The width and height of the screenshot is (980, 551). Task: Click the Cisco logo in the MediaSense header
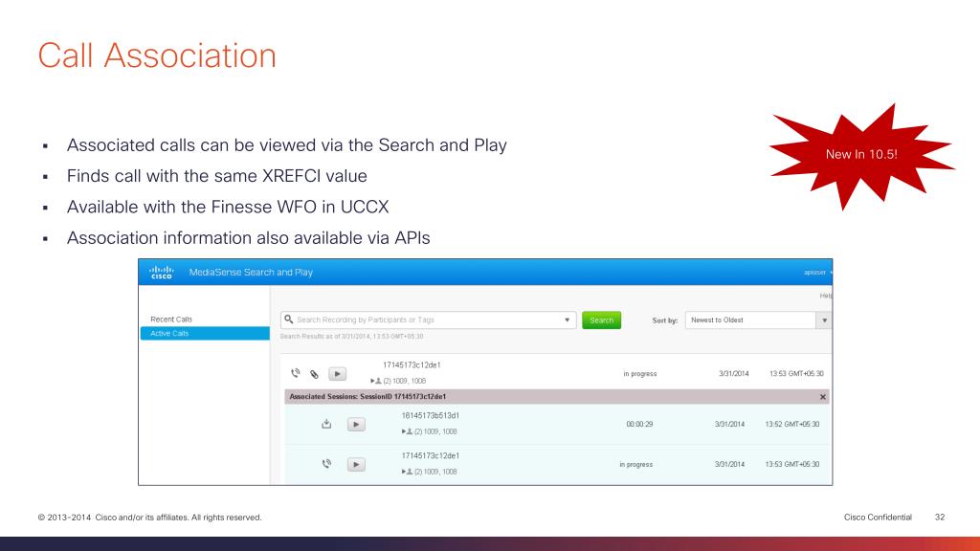pos(161,272)
